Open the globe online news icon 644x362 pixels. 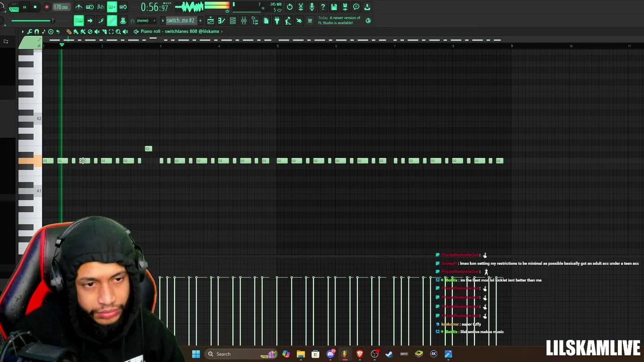[x=368, y=21]
